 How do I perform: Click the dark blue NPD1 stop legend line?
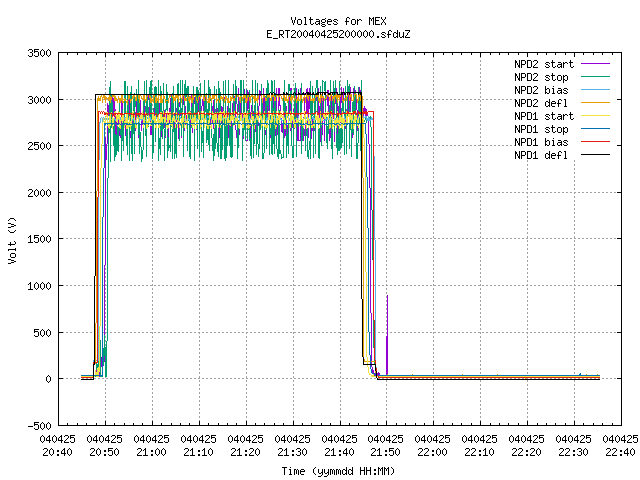[595, 129]
